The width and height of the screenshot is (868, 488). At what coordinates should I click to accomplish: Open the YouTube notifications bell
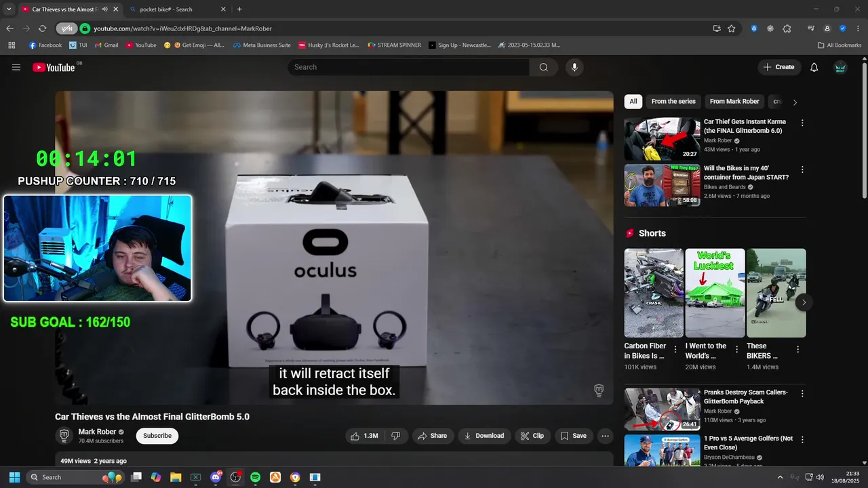pyautogui.click(x=814, y=67)
